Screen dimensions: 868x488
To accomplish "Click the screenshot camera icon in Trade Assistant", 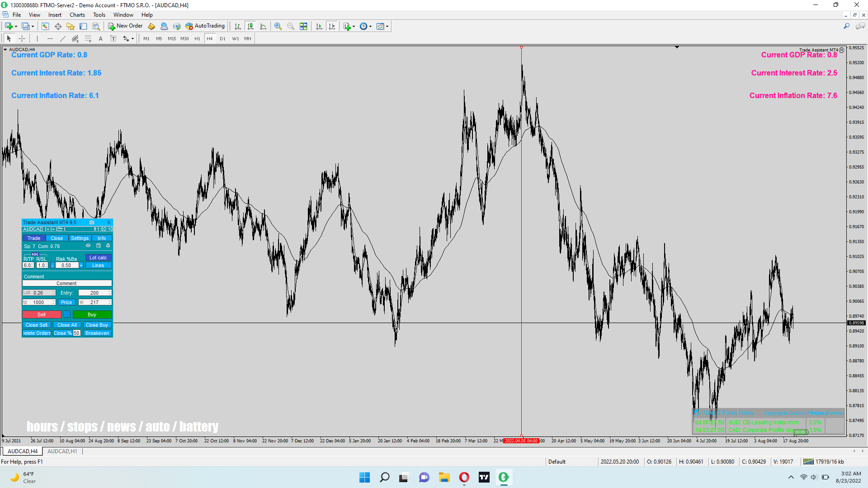I will [x=92, y=222].
